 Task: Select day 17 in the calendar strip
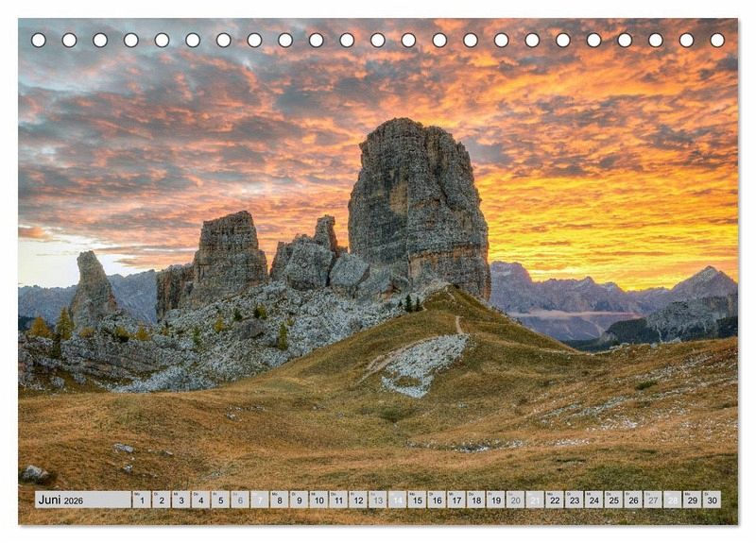[456, 500]
